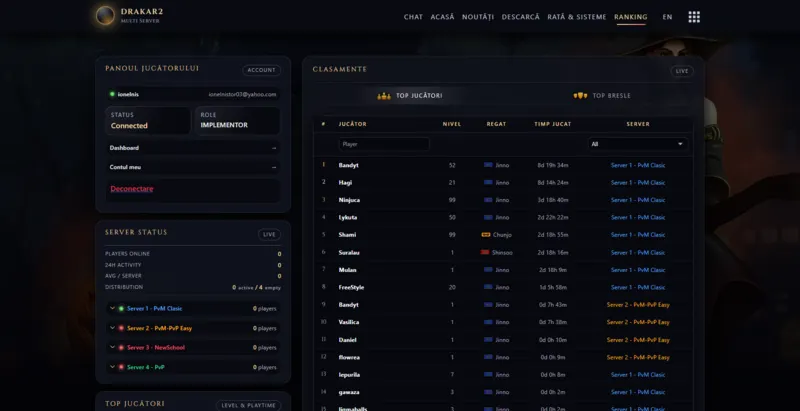The width and height of the screenshot is (800, 411).
Task: Select the Ranking navigation item
Action: click(x=631, y=17)
